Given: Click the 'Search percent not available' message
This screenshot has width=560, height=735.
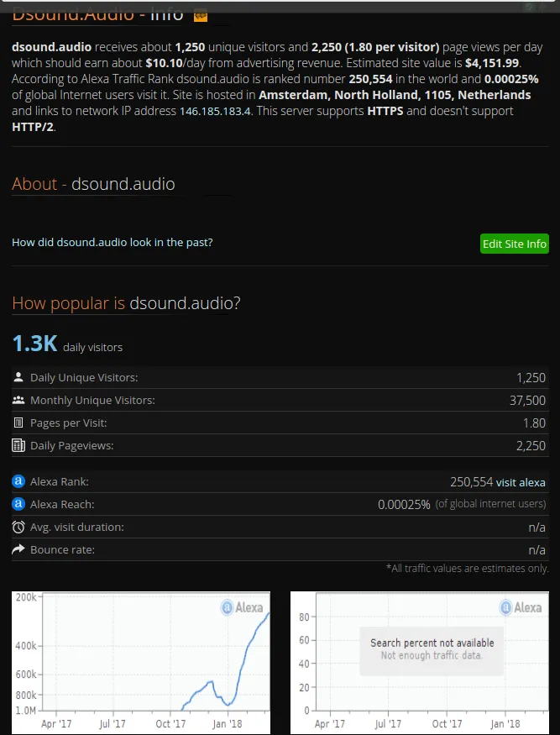Looking at the screenshot, I should tap(432, 643).
